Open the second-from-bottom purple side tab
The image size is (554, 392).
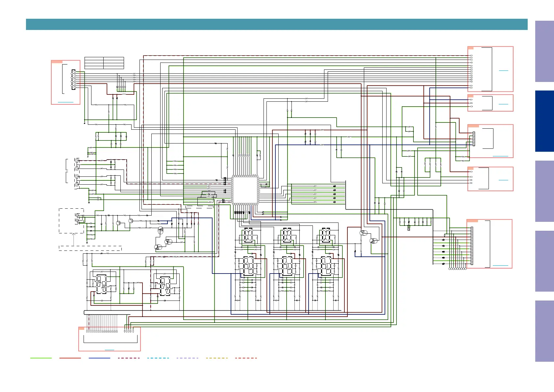pos(544,261)
